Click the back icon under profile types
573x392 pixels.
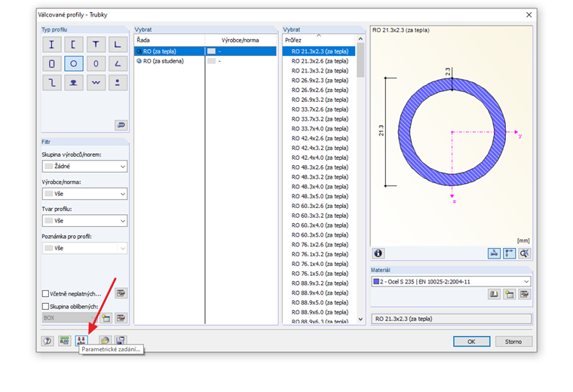click(121, 125)
